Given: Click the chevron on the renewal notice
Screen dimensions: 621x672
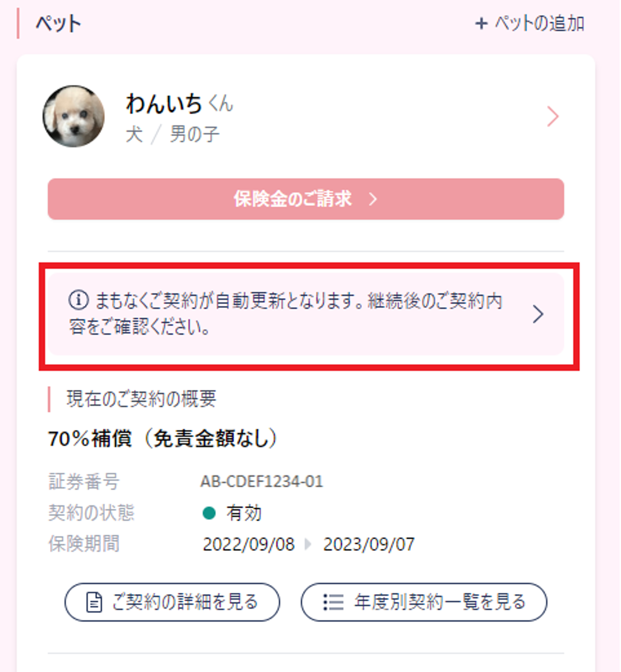Looking at the screenshot, I should (x=538, y=314).
